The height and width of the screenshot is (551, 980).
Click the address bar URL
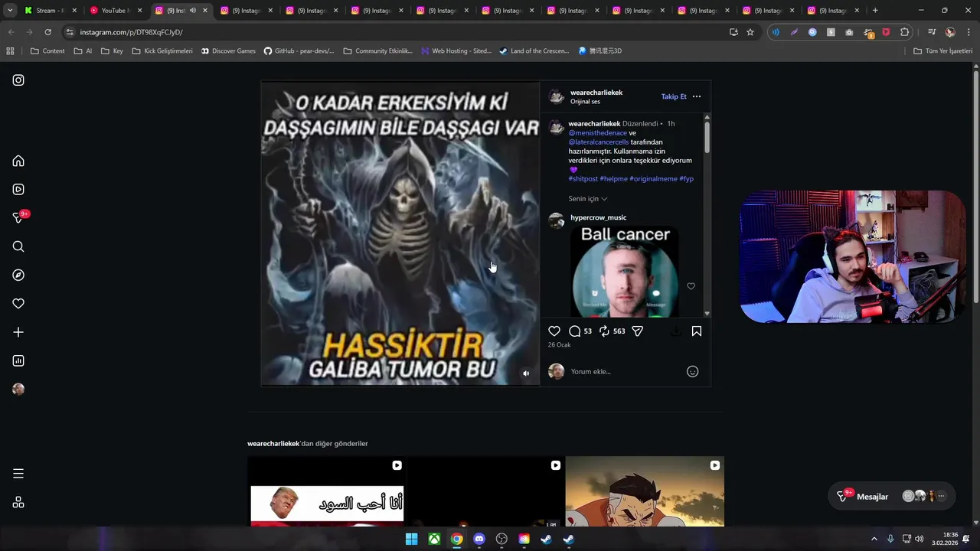point(131,32)
